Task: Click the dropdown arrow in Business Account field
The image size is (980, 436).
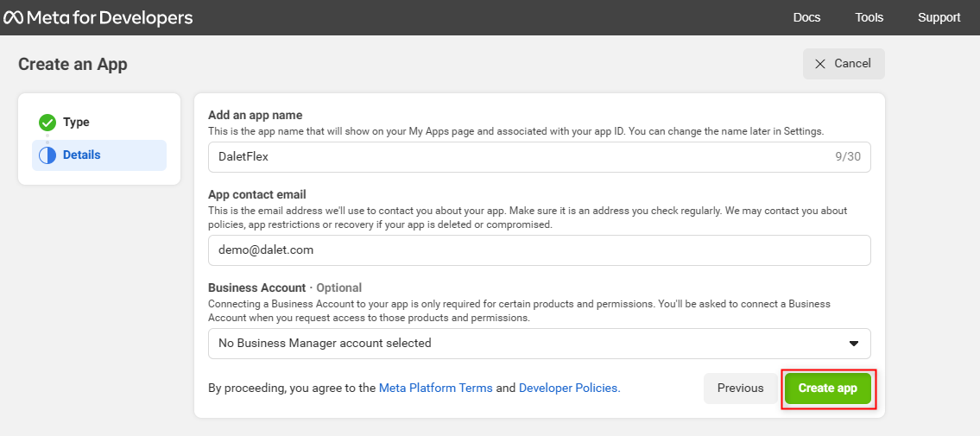Action: click(854, 344)
